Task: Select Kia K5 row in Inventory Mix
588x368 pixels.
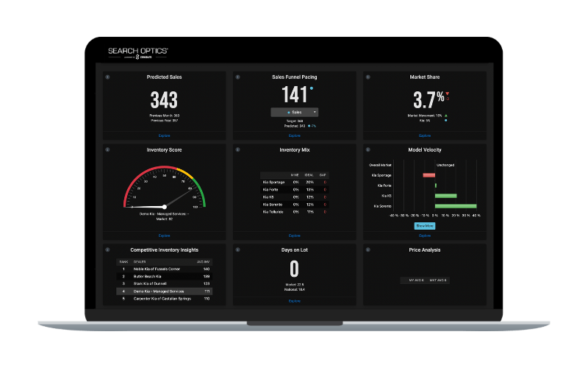Action: (295, 197)
